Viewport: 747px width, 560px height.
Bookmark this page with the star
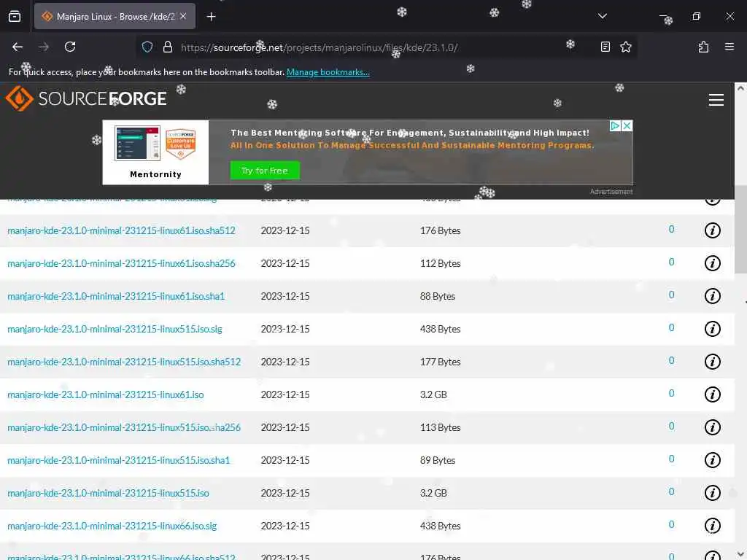[x=625, y=47]
